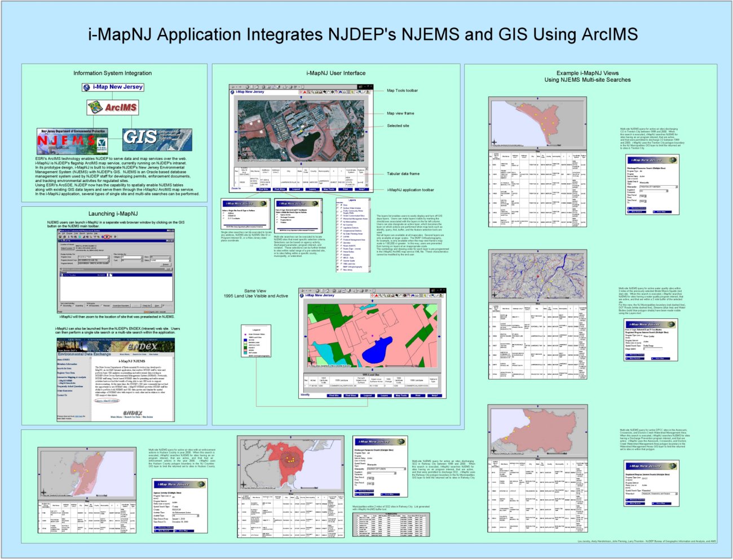733x560 pixels.
Task: Click Search for Data in the ENDEX navigation bar
Action: 139,354
